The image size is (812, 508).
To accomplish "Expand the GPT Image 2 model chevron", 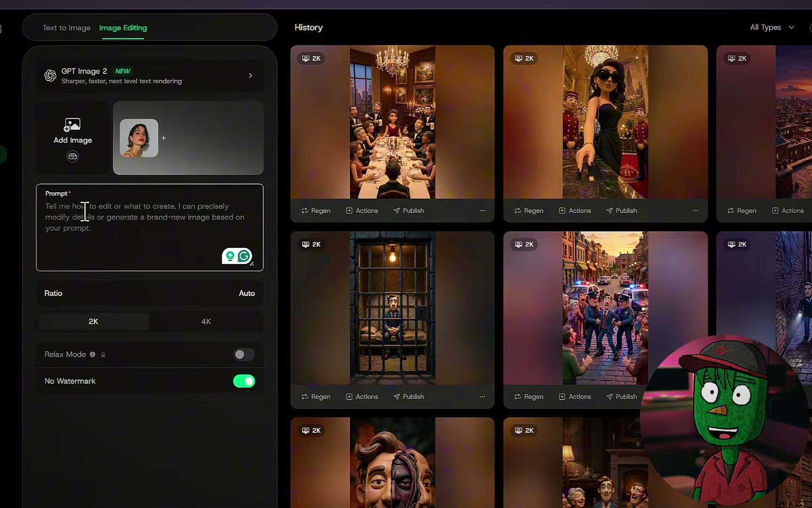I will point(250,75).
